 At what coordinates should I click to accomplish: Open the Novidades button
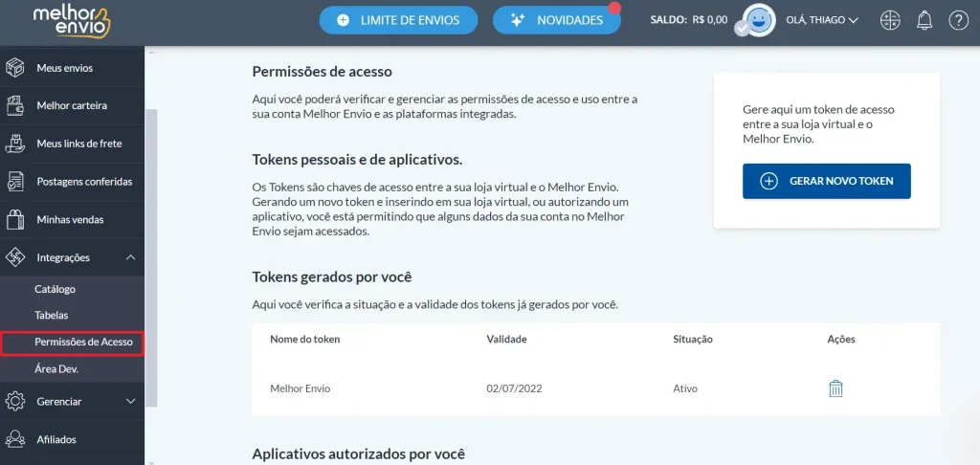pos(556,20)
